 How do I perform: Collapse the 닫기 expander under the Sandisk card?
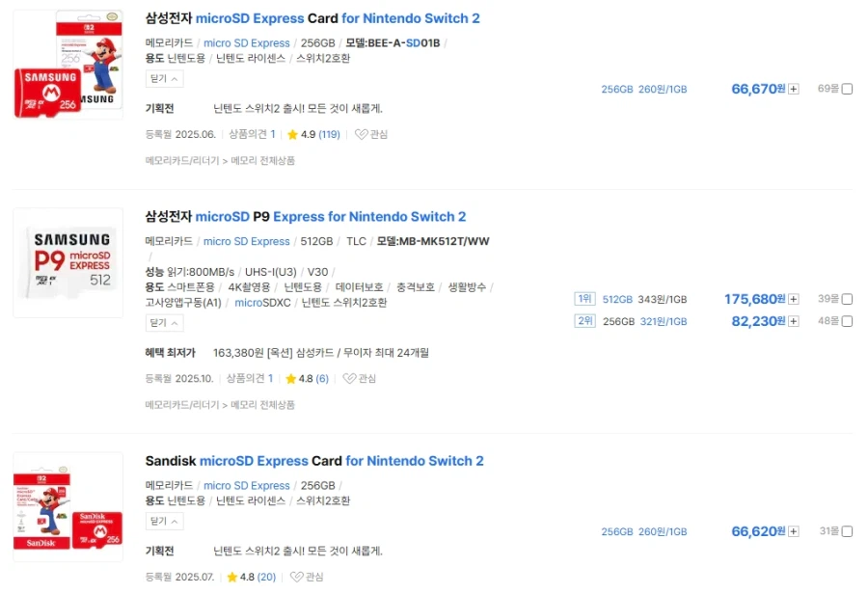click(164, 521)
